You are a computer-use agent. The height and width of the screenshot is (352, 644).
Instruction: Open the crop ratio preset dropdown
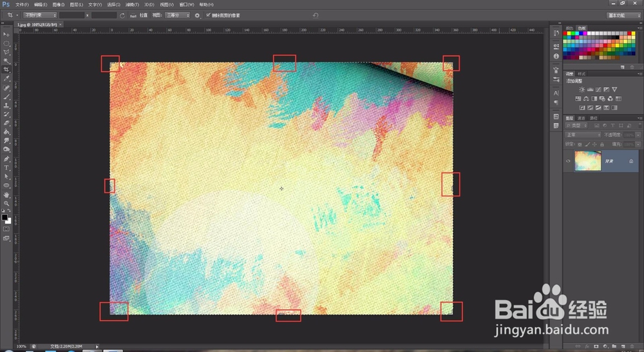click(x=40, y=15)
